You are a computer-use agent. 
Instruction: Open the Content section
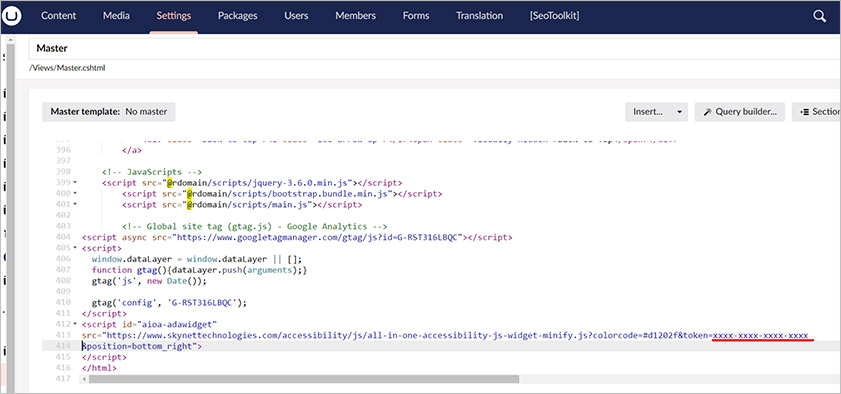(58, 16)
